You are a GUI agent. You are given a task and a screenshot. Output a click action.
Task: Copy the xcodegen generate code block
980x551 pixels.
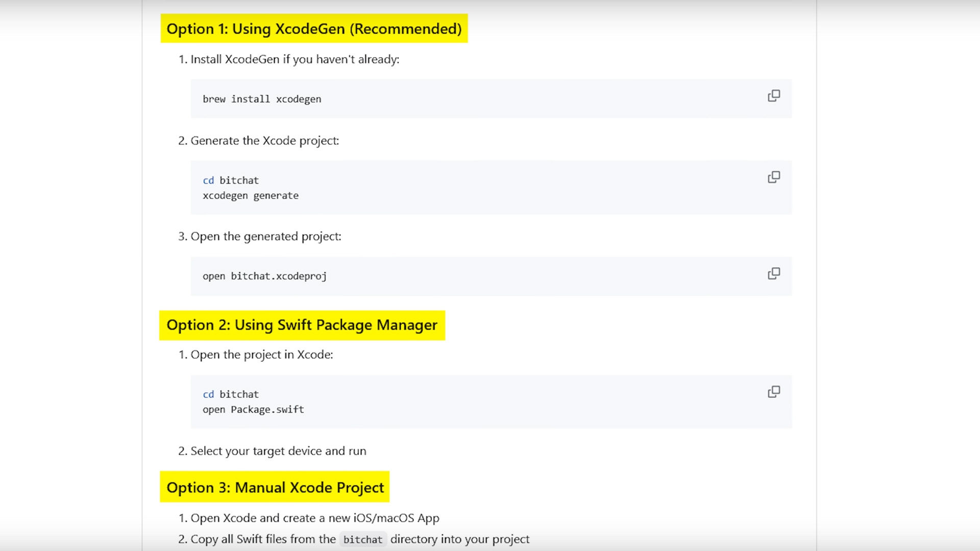click(x=774, y=177)
